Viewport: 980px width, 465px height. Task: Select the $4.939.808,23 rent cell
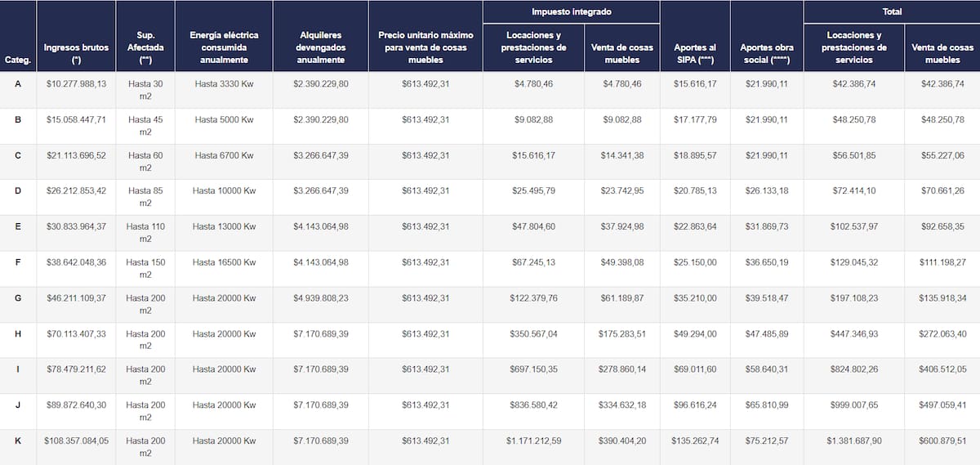pyautogui.click(x=320, y=298)
